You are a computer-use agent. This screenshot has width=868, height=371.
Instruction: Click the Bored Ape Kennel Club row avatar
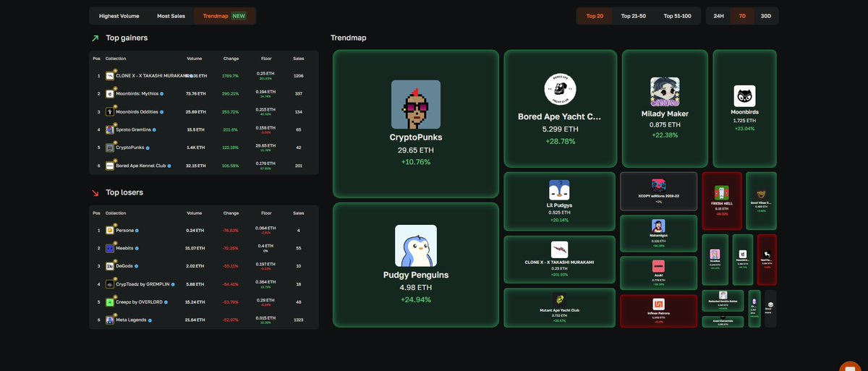[x=110, y=166]
